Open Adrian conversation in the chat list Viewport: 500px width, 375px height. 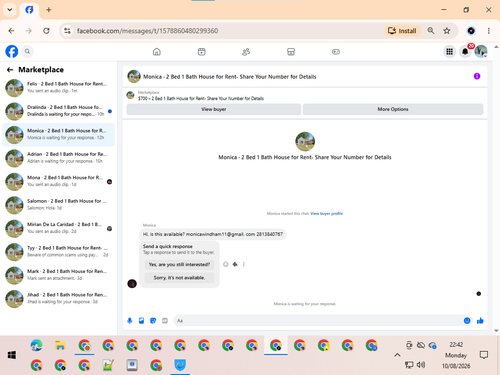[x=58, y=158]
